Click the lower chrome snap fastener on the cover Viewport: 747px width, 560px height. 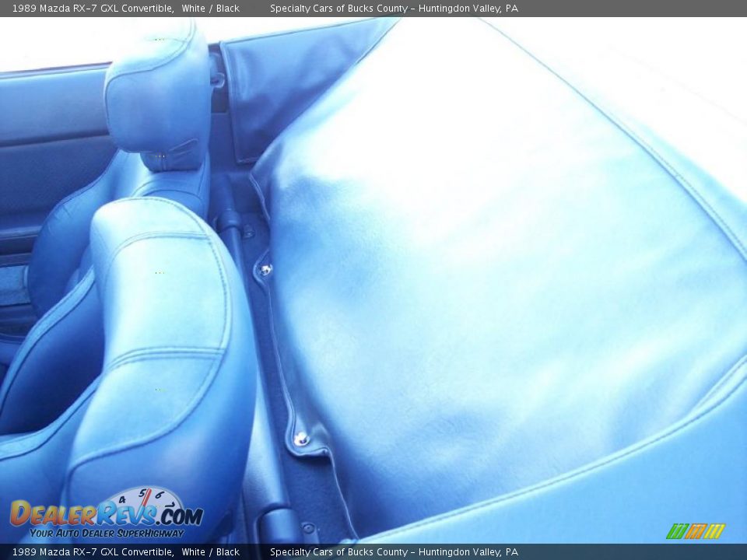pyautogui.click(x=301, y=439)
